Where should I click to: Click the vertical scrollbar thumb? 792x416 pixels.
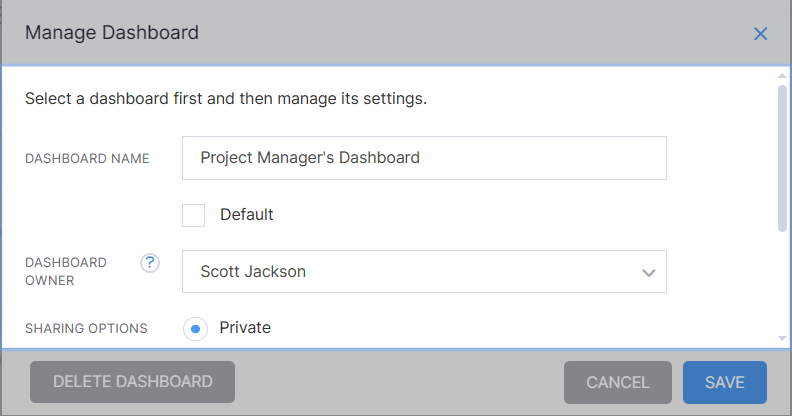782,159
